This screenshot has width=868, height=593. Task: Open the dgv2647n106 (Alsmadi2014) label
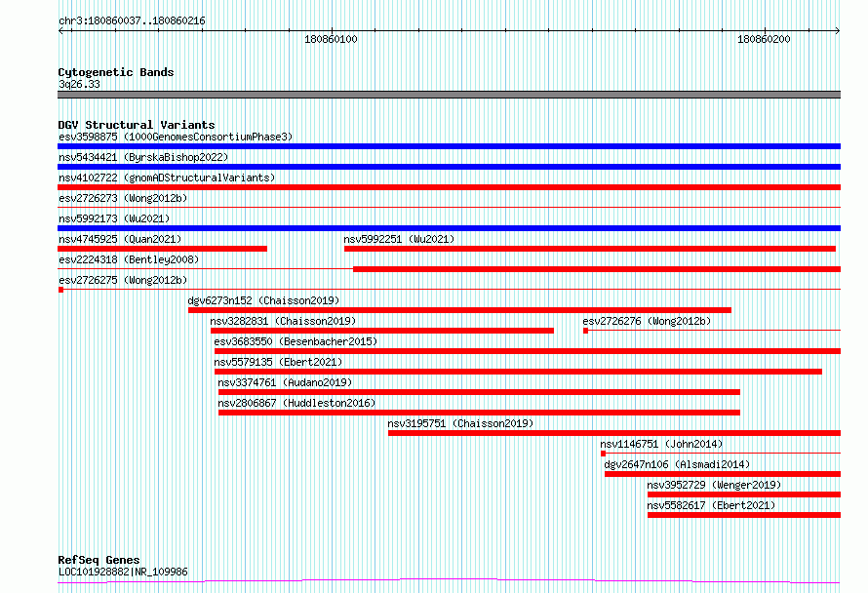(x=677, y=464)
